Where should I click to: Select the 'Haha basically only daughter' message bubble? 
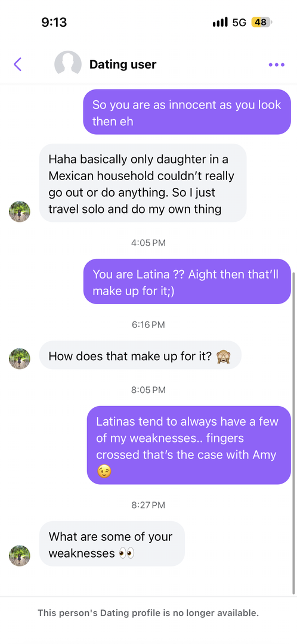tap(143, 183)
